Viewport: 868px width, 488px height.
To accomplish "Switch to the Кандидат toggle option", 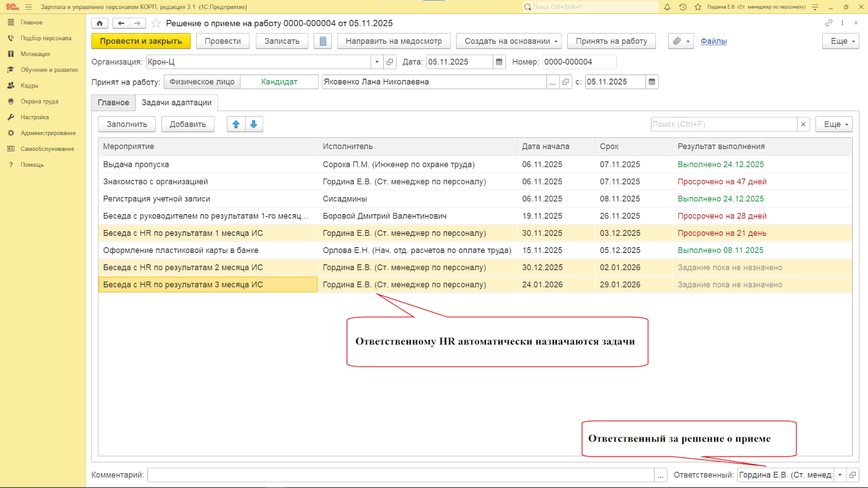I will click(279, 82).
